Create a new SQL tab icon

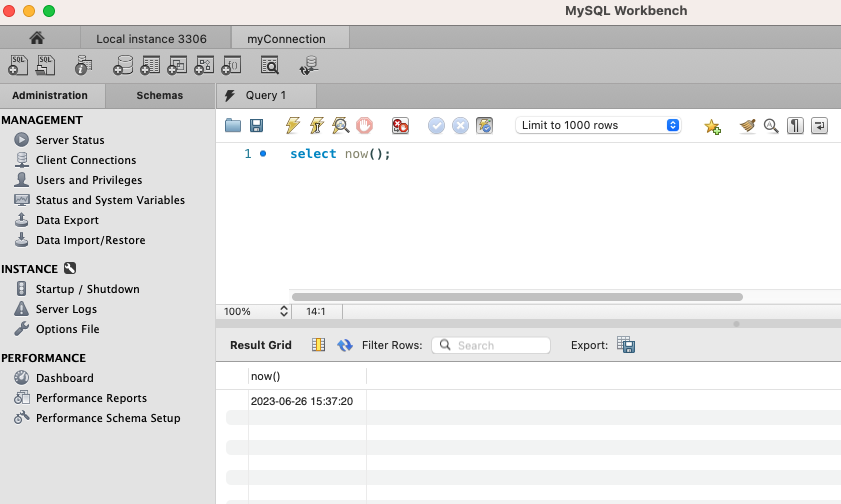18,65
